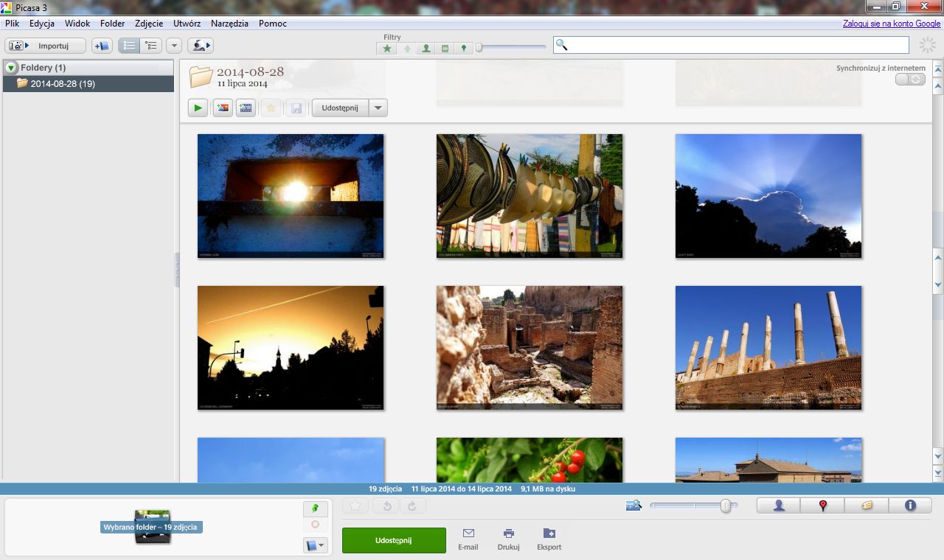Click the green Udostępnij button

pyautogui.click(x=394, y=540)
